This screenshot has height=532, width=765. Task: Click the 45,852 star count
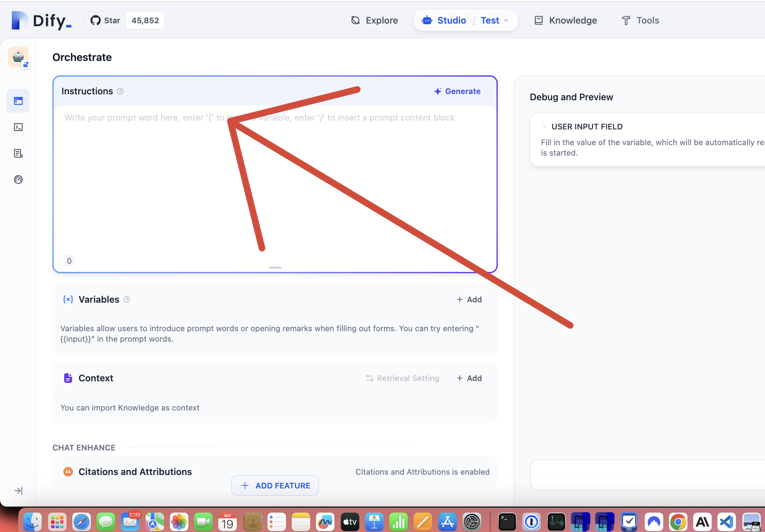(145, 20)
